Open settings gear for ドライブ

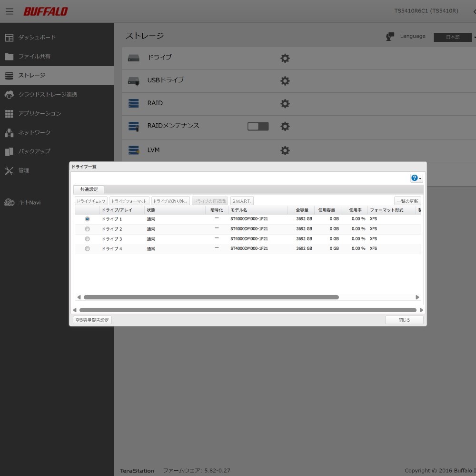pos(285,59)
